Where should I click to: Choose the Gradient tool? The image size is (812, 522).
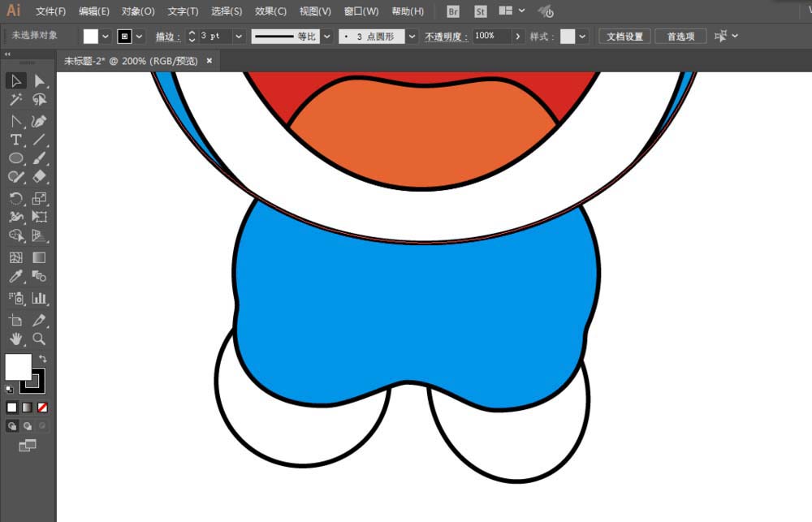[39, 257]
